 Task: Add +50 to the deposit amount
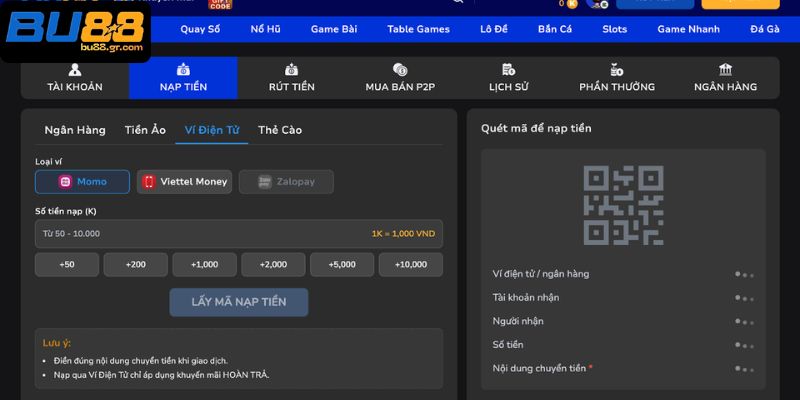tap(67, 264)
